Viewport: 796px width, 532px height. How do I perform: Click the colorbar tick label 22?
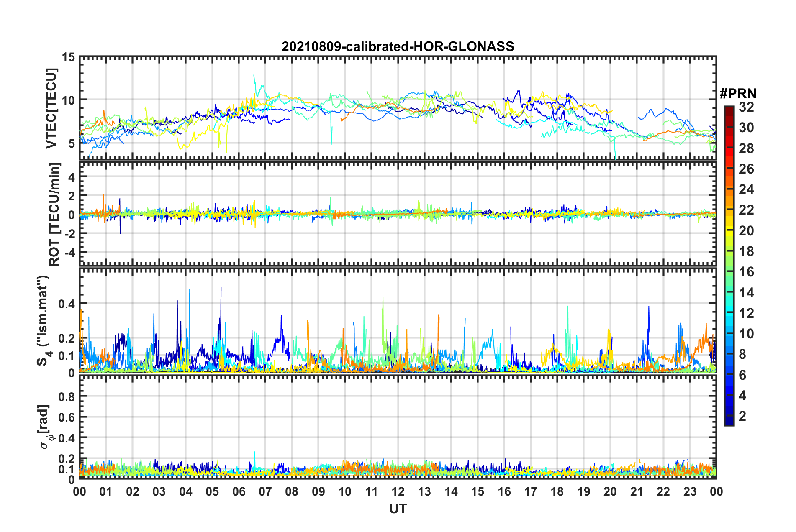(x=746, y=210)
